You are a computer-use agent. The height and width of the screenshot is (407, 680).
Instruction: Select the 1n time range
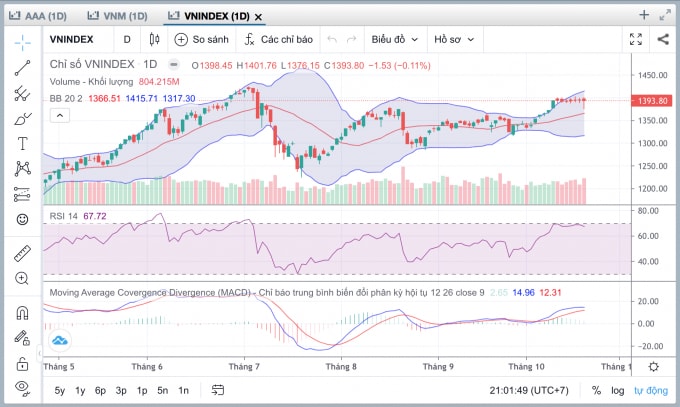tap(183, 391)
